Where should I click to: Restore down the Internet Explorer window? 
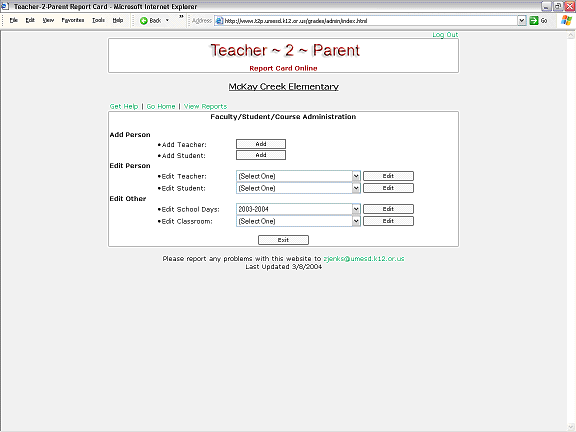558,6
